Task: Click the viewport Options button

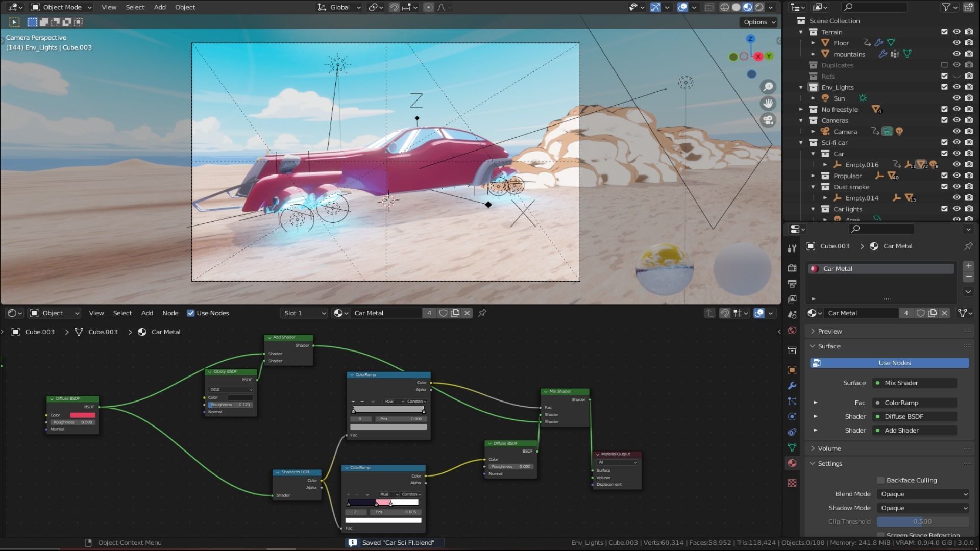Action: point(759,22)
